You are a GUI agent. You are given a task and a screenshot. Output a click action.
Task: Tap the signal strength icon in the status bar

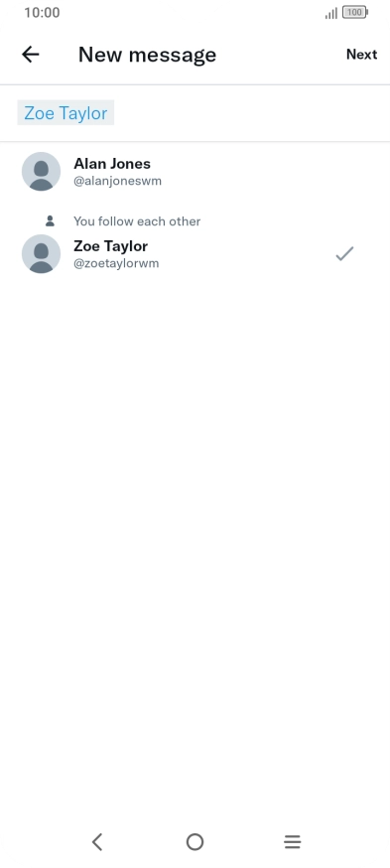[x=331, y=13]
